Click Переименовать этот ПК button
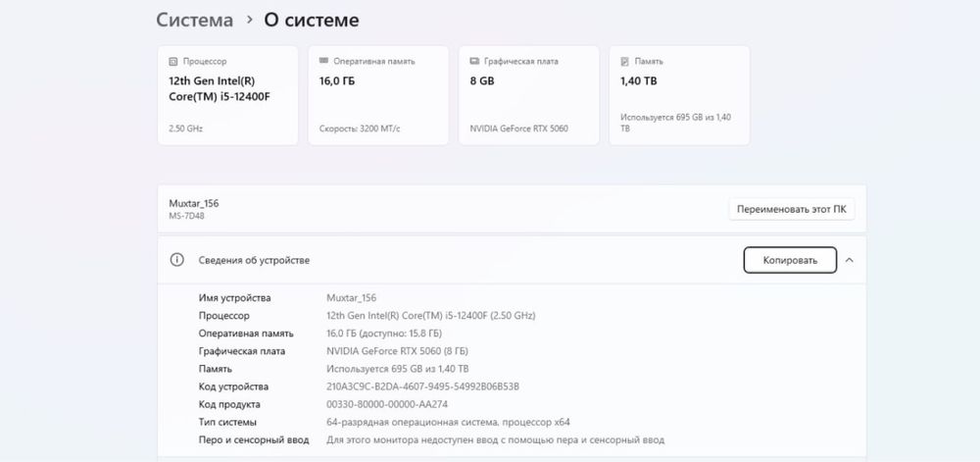Screen dimensions: 980x462 (791, 210)
